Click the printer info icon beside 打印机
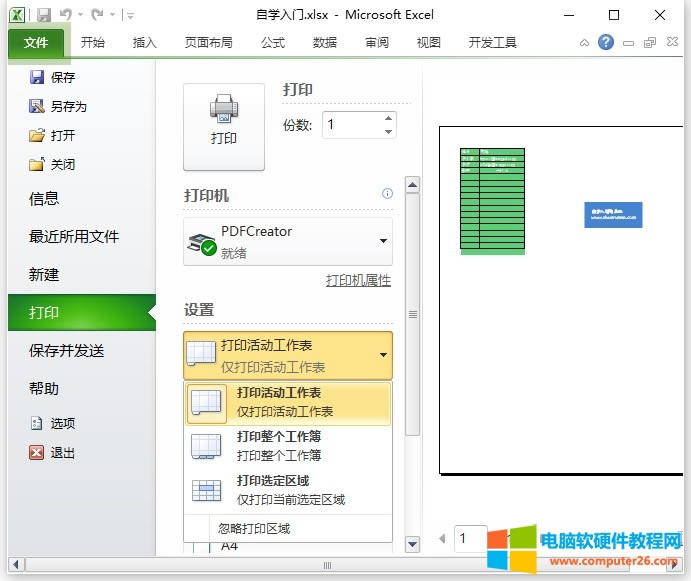Screen dimensions: 691x581 [387, 194]
